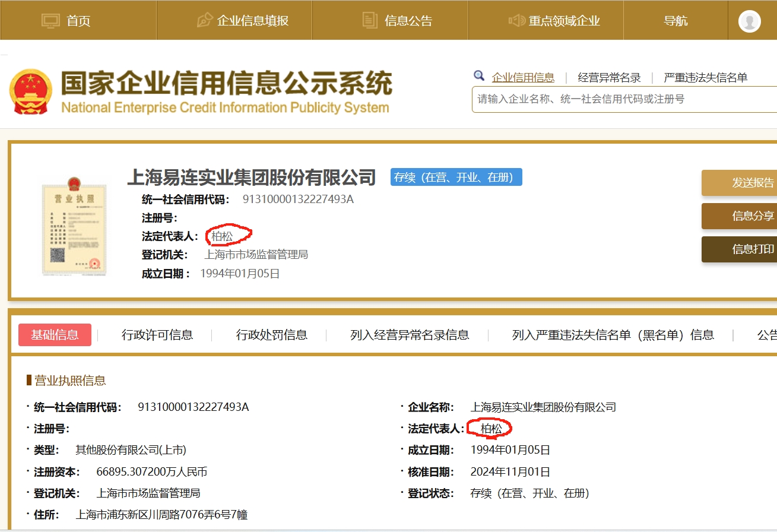Click the national emblem logo
The width and height of the screenshot is (777, 532).
pos(31,92)
